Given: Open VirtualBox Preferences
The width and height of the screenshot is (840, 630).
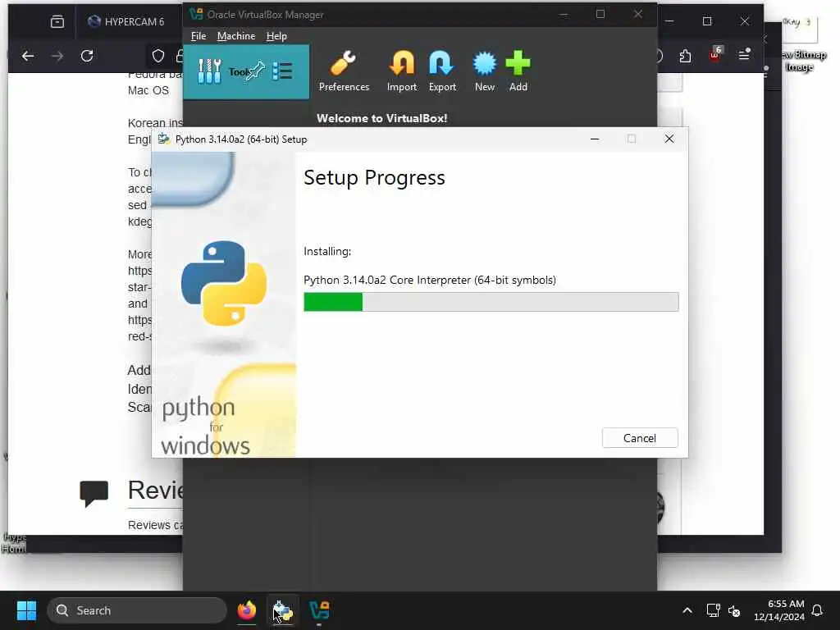Looking at the screenshot, I should coord(344,71).
